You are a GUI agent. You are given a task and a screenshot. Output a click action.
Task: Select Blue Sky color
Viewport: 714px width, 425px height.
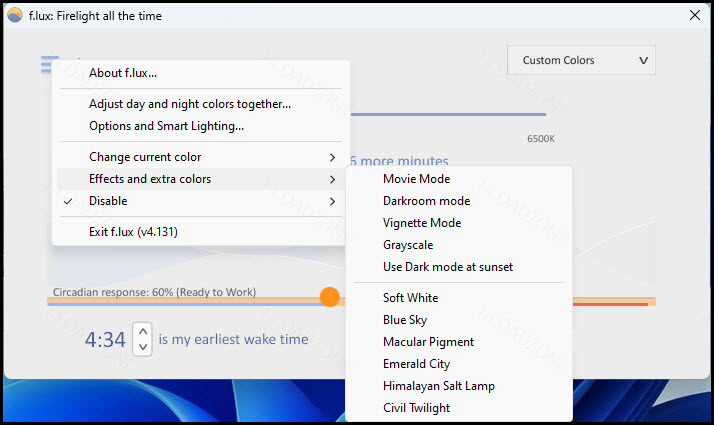point(459,320)
